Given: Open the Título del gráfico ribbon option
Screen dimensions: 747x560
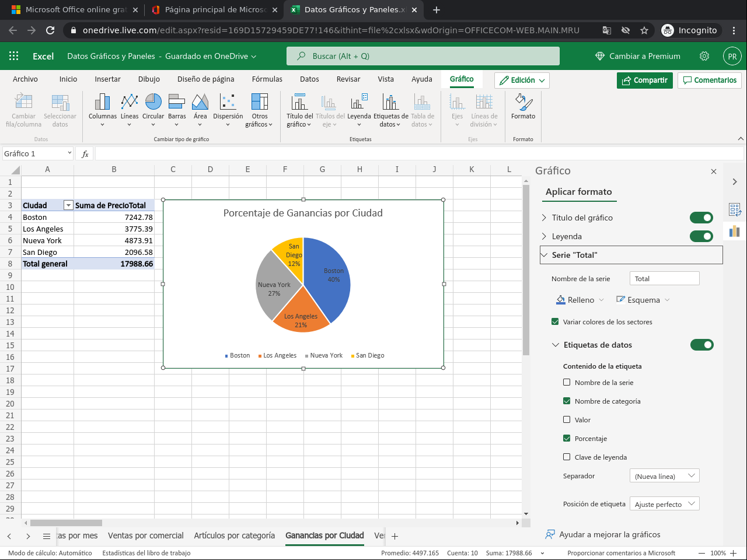Looking at the screenshot, I should (x=299, y=103).
